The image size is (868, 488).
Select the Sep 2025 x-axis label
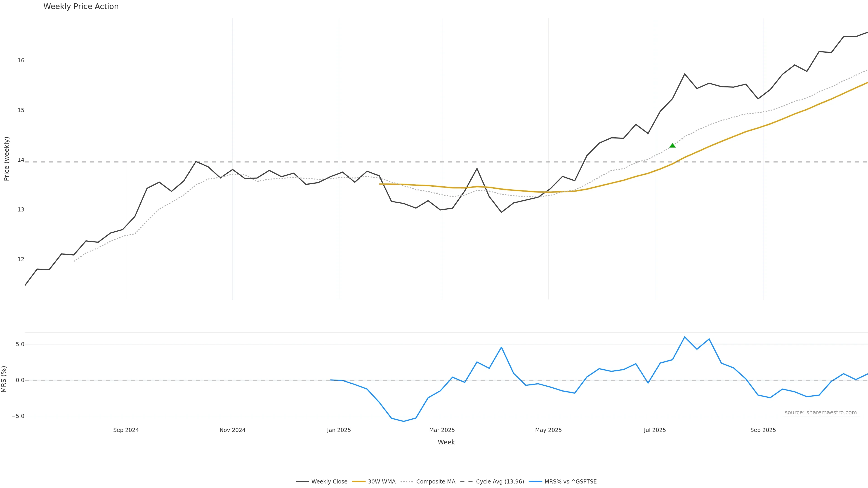click(763, 430)
